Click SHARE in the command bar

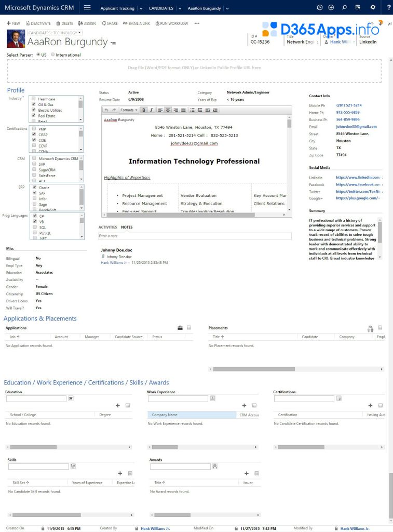[x=110, y=23]
